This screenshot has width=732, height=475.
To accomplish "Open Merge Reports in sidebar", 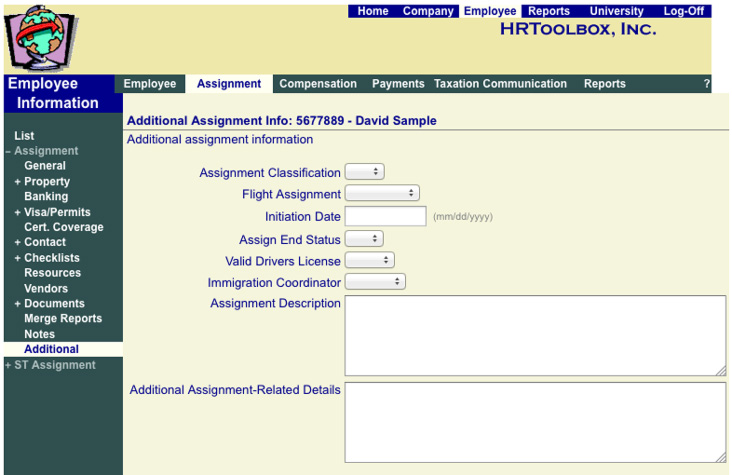I will coord(63,319).
